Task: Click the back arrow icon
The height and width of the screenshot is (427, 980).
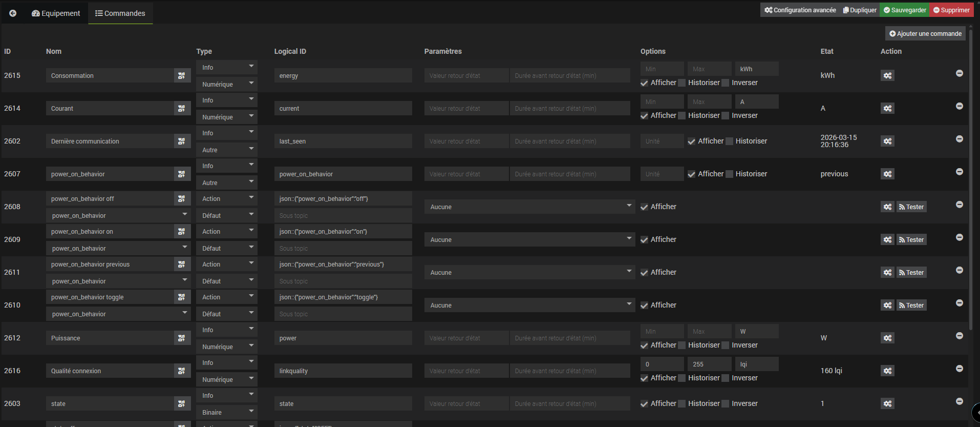Action: [x=13, y=13]
